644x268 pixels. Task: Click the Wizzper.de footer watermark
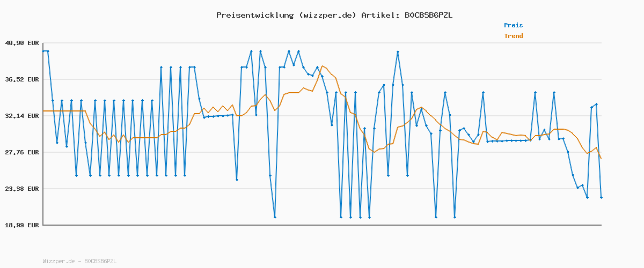click(79, 261)
